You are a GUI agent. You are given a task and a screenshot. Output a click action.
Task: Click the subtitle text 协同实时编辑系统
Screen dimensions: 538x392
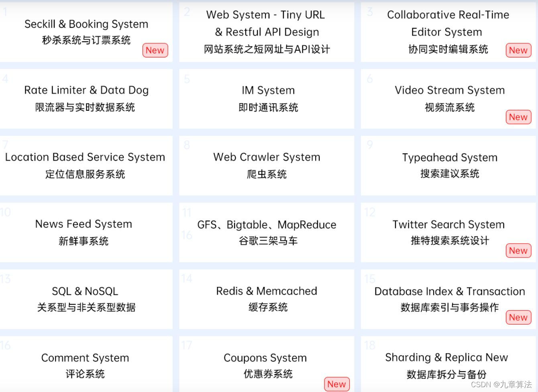[x=448, y=49]
